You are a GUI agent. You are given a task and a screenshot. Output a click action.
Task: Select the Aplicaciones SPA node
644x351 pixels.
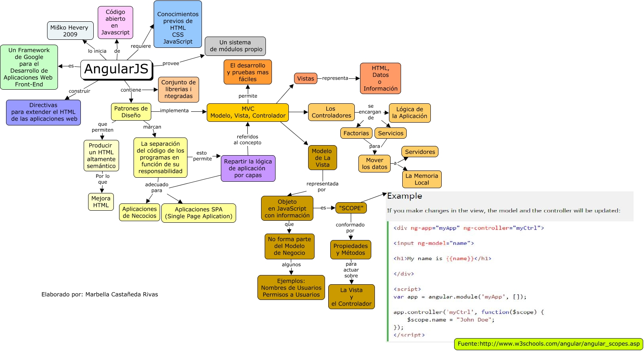pyautogui.click(x=198, y=213)
